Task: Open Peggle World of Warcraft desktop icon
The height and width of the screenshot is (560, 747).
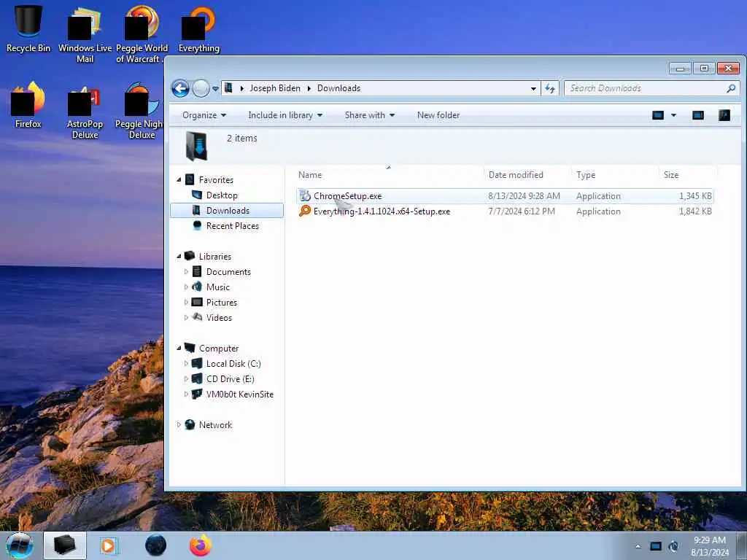Action: [142, 34]
